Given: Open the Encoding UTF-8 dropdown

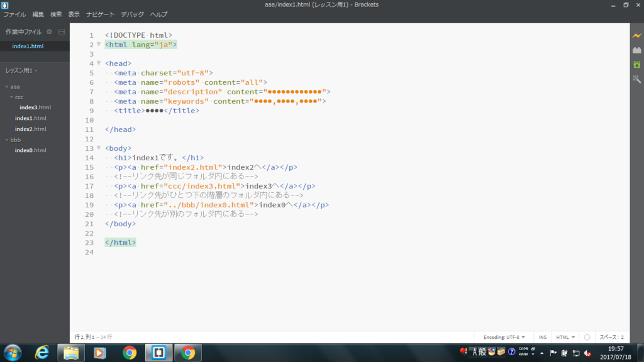Looking at the screenshot, I should point(504,337).
